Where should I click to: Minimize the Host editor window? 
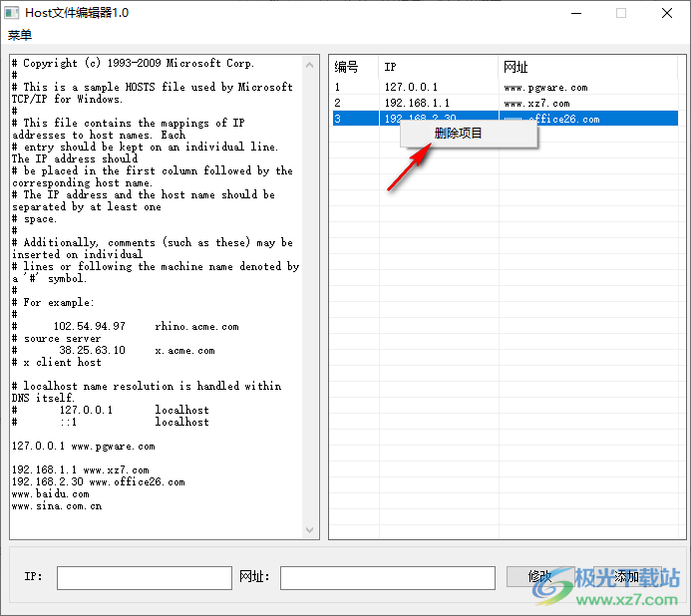[x=575, y=13]
